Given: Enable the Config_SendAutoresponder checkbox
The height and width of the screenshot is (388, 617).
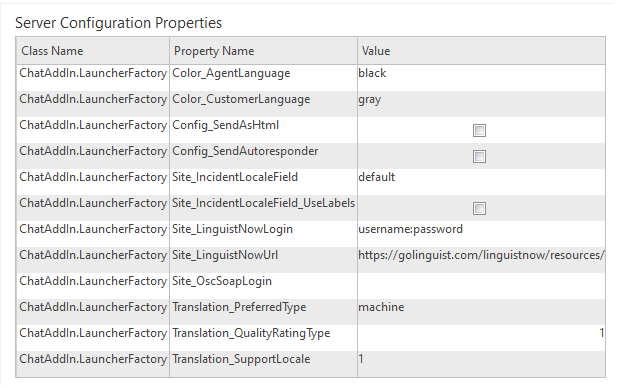Looking at the screenshot, I should click(x=479, y=156).
